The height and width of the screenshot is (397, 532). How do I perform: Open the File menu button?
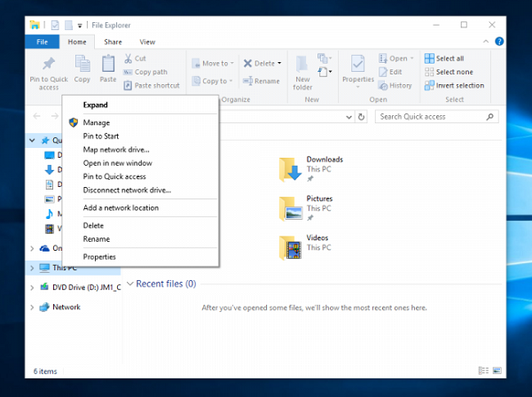tap(42, 42)
